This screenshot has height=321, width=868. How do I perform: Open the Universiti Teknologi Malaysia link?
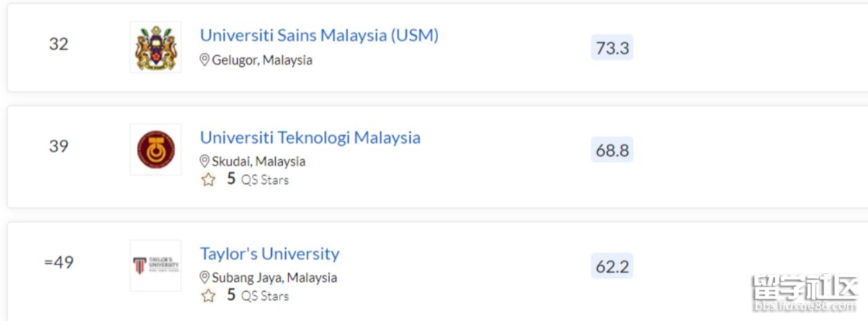point(310,137)
